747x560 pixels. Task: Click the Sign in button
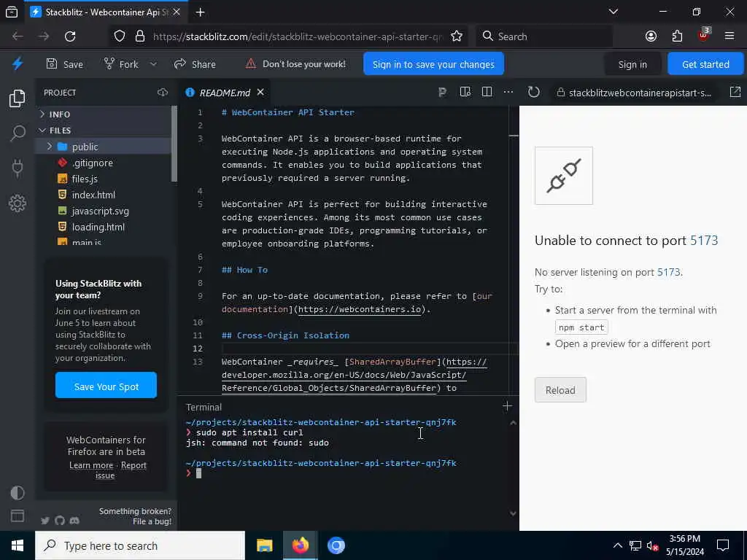click(632, 64)
